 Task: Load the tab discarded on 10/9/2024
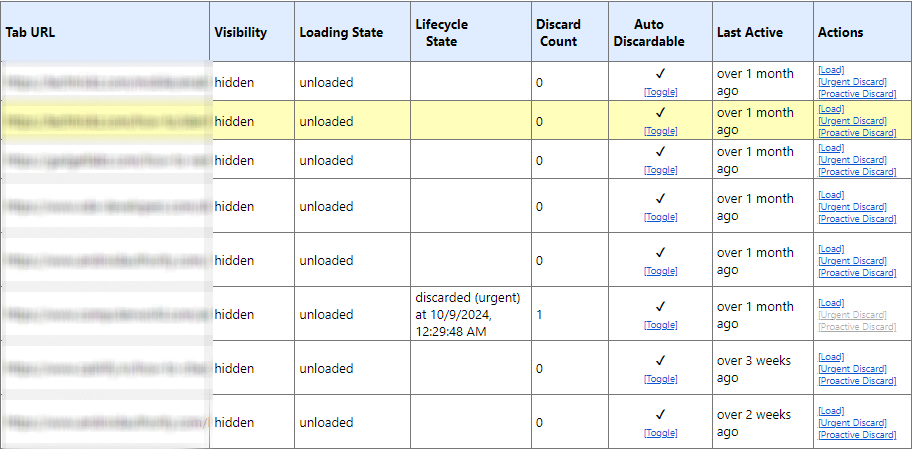[x=830, y=303]
